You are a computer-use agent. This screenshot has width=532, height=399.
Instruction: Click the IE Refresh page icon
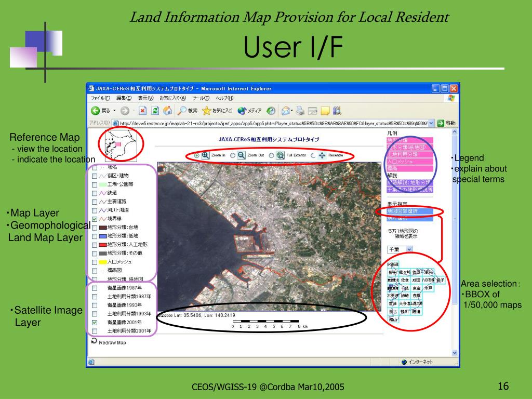click(155, 111)
